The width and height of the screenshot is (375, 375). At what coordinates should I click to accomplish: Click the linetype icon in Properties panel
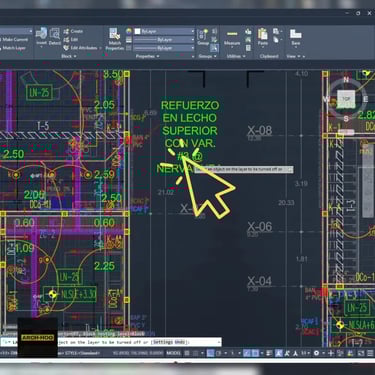pyautogui.click(x=129, y=48)
